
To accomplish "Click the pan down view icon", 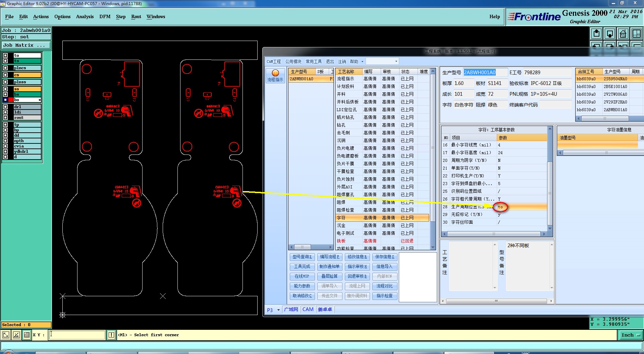I will [610, 34].
